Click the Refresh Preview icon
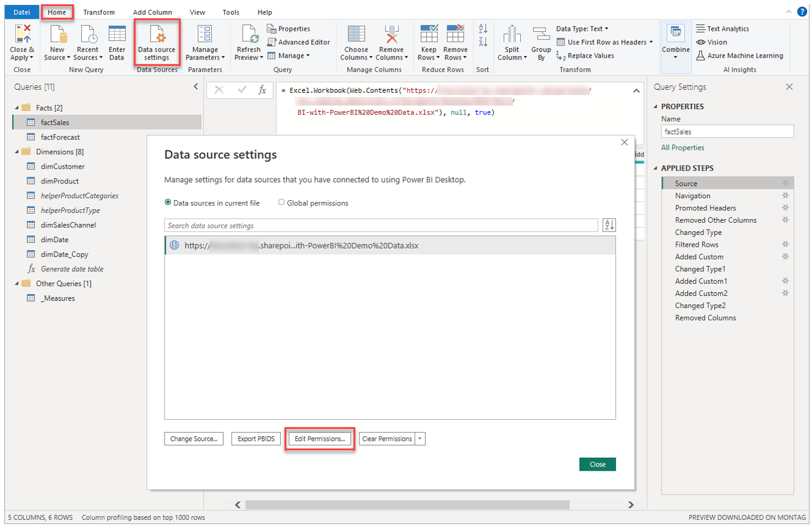 point(249,34)
